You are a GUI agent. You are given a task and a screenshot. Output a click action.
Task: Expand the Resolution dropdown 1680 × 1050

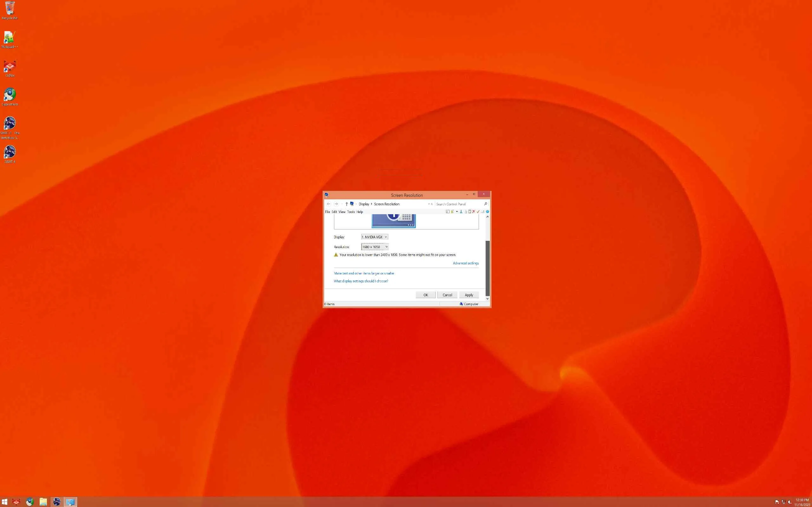pyautogui.click(x=375, y=247)
